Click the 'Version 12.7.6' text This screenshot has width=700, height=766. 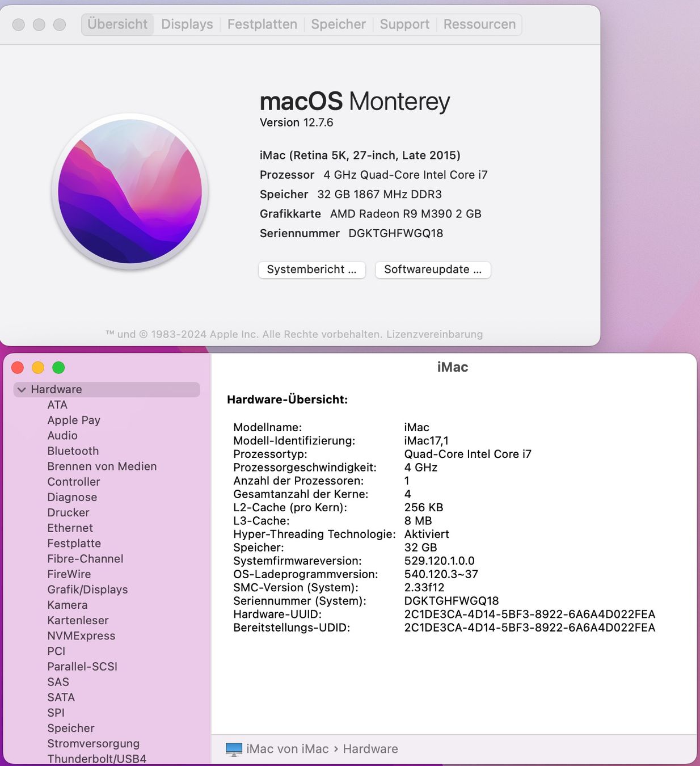point(296,123)
